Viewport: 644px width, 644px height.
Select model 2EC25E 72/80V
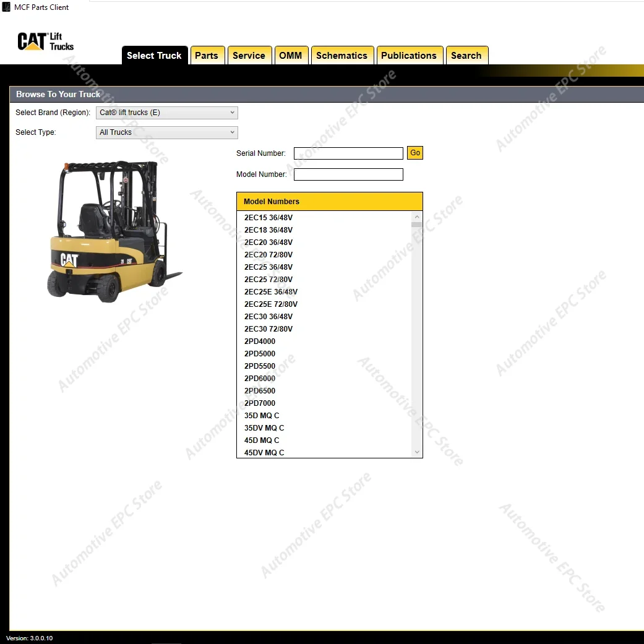pyautogui.click(x=271, y=304)
